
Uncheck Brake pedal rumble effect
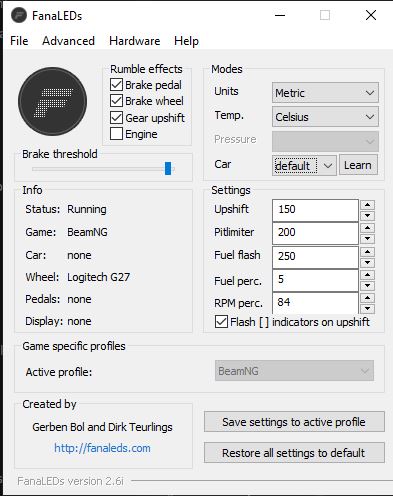[116, 85]
